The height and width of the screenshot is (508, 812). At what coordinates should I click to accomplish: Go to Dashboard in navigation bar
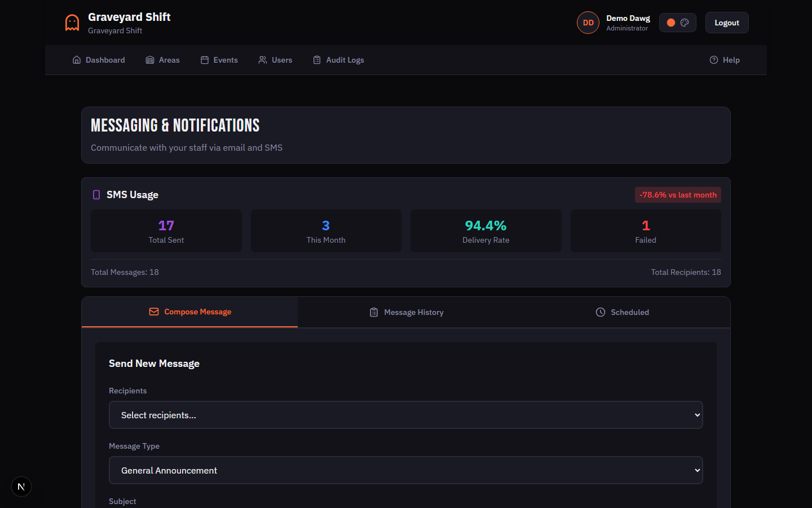click(x=99, y=60)
